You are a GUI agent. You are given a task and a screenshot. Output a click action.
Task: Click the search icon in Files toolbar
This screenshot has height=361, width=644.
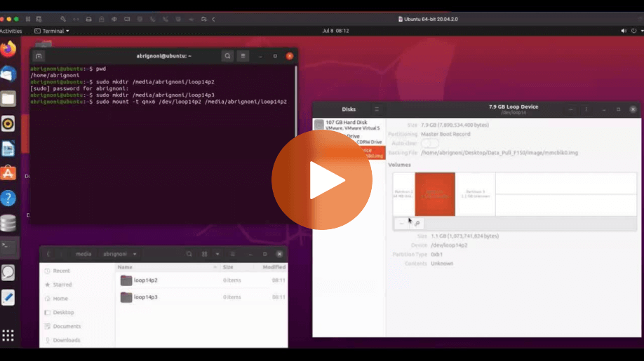pyautogui.click(x=189, y=254)
